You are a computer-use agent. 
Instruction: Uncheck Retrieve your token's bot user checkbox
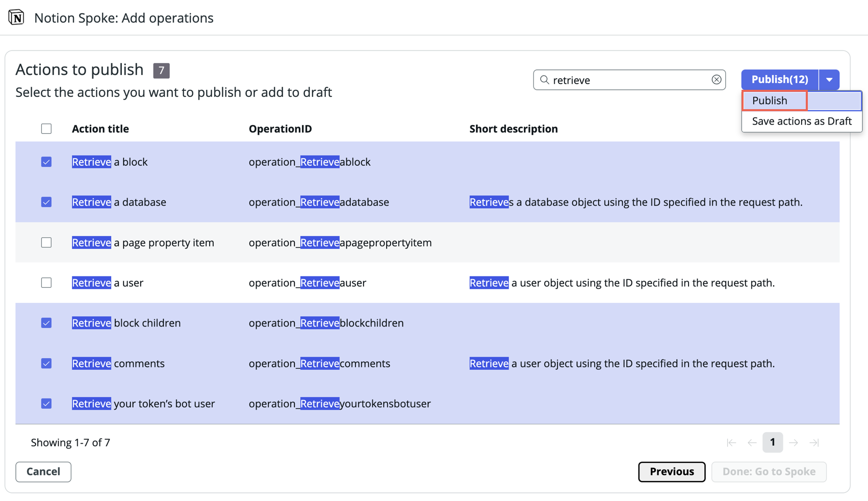[x=46, y=404]
